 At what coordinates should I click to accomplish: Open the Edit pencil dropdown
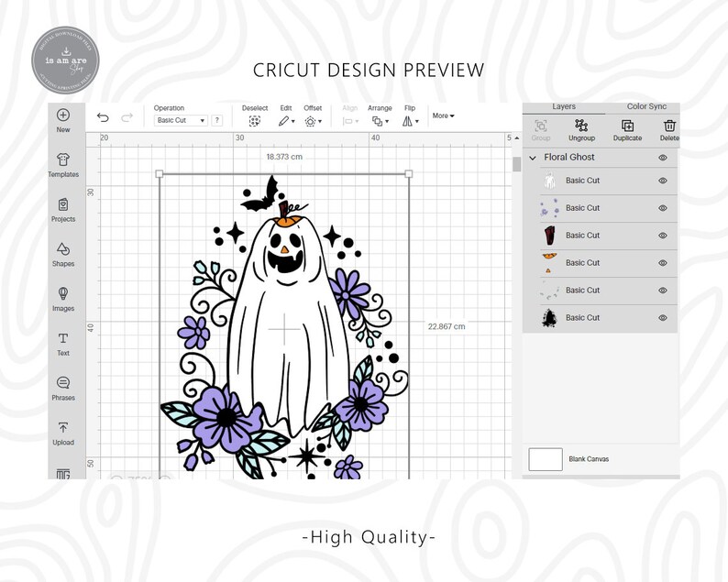pyautogui.click(x=286, y=121)
